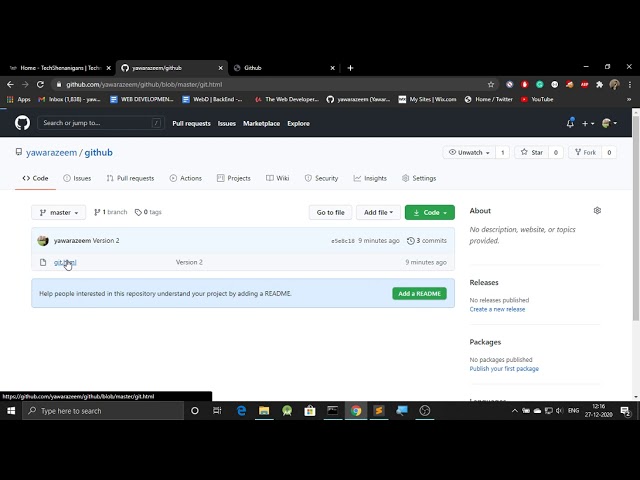The width and height of the screenshot is (640, 480).
Task: Open the github repository name link
Action: point(98,153)
